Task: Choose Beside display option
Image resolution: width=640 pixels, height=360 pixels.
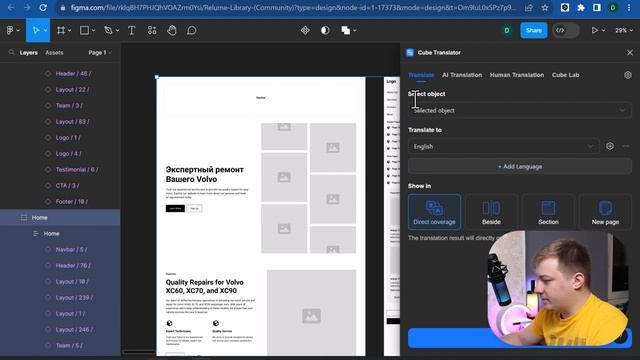Action: click(491, 212)
